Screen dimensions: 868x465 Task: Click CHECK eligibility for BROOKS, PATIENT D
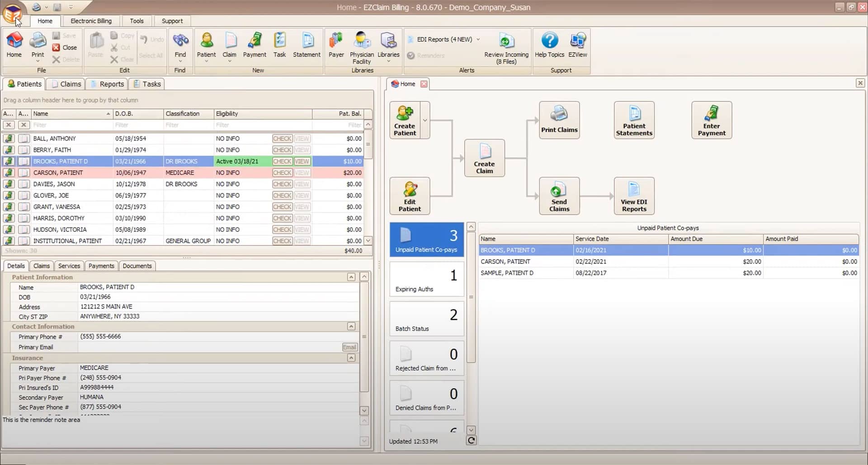[282, 161]
